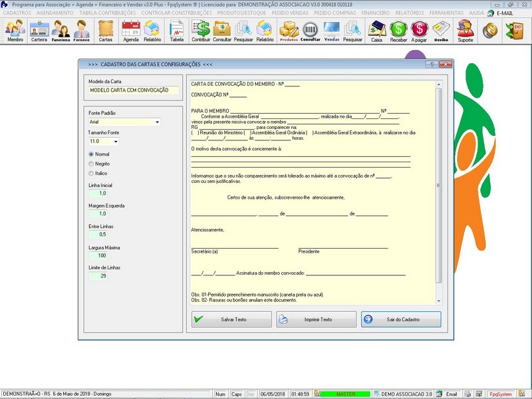Image resolution: width=532 pixels, height=399 pixels.
Task: Click the letter text scroll up arrow
Action: pyautogui.click(x=439, y=84)
